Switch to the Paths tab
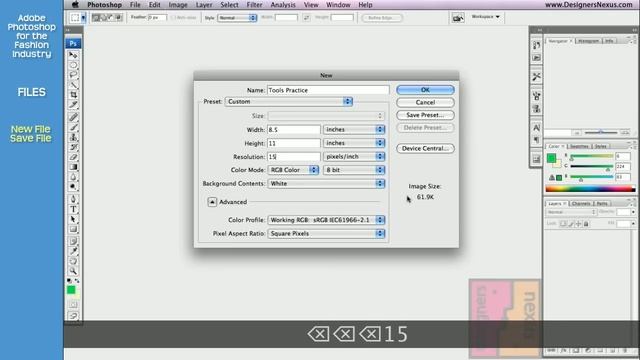640x360 pixels. [x=602, y=203]
